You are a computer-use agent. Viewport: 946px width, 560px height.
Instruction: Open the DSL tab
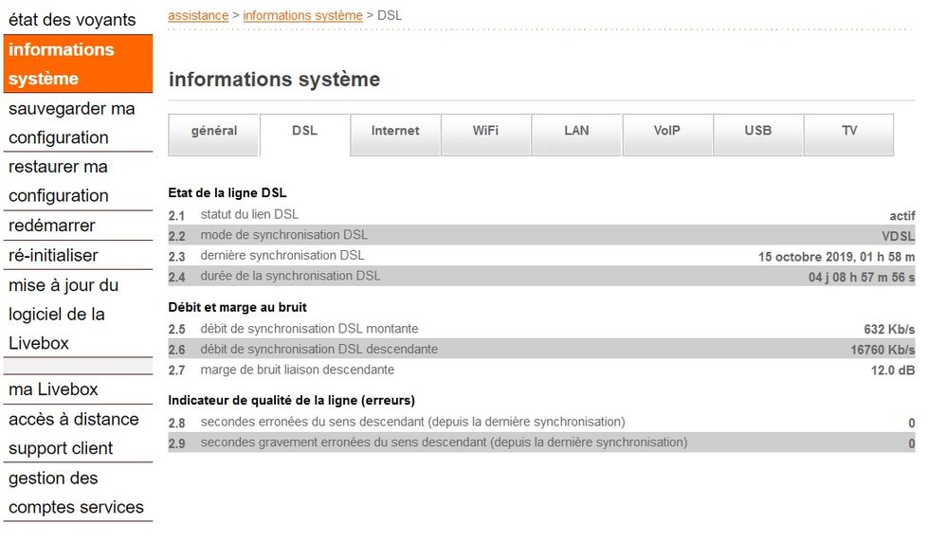coord(303,133)
